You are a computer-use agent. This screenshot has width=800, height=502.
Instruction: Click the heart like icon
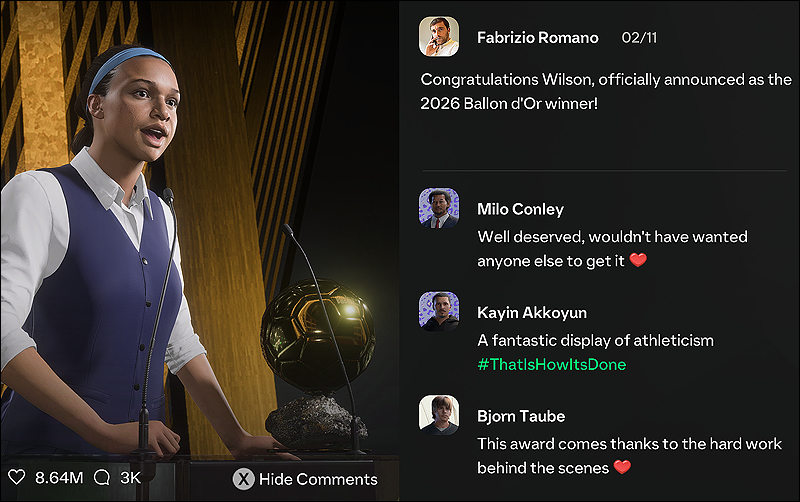(17, 478)
